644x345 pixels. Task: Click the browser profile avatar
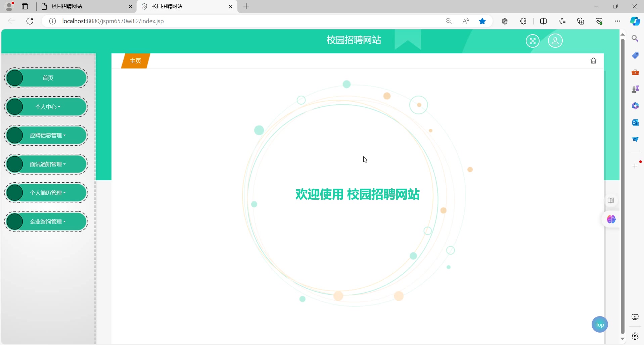tap(10, 6)
